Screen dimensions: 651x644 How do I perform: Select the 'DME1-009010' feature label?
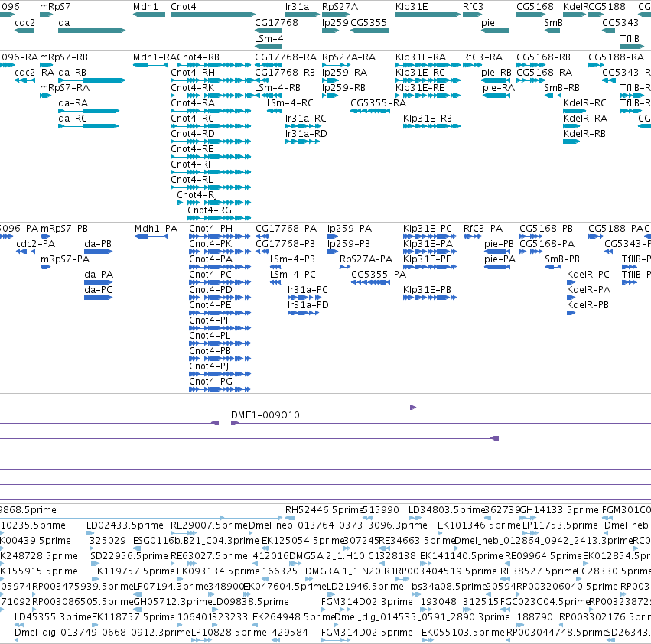(265, 415)
